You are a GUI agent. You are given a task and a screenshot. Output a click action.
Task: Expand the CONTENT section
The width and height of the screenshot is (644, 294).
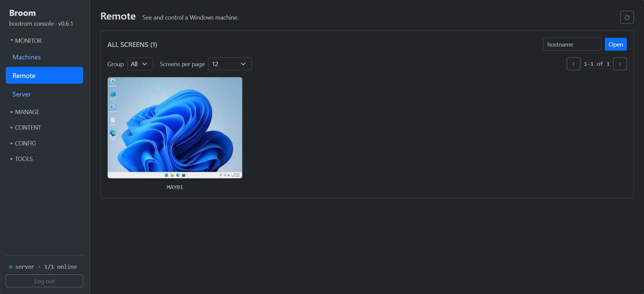[26, 128]
